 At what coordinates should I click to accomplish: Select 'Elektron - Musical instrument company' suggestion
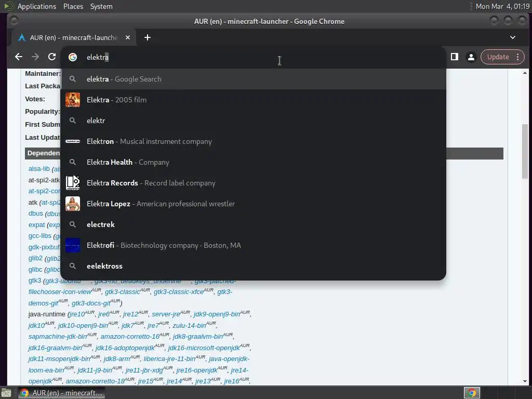click(253, 141)
